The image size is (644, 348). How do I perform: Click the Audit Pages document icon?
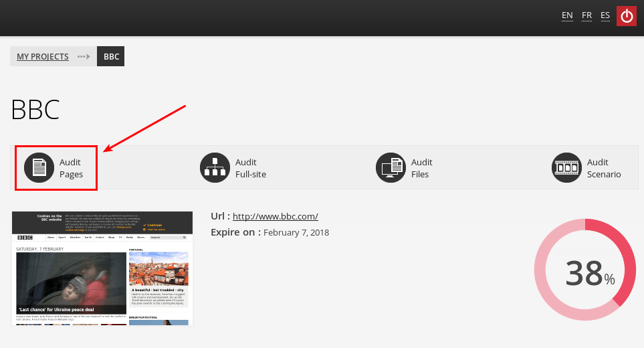[39, 167]
